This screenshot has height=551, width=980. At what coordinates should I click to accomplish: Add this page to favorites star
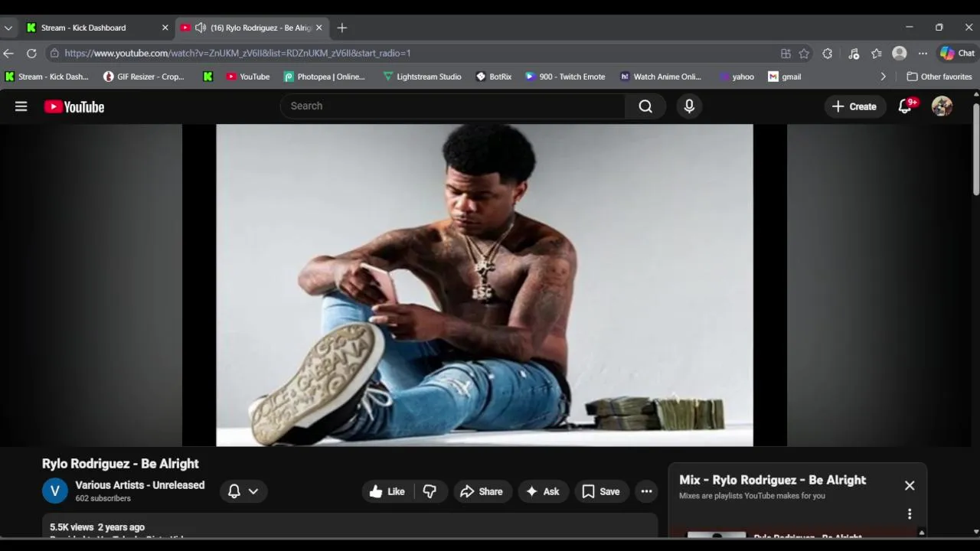point(804,54)
